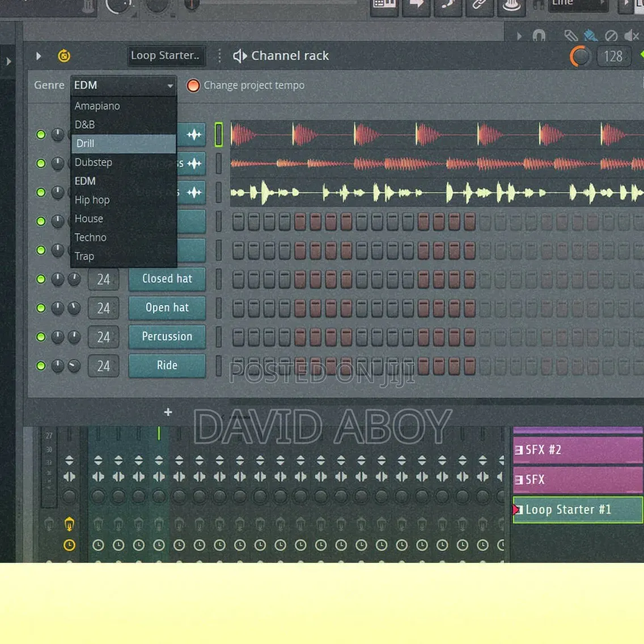644x644 pixels.
Task: Mute the first audio clip channel
Action: coord(41,135)
